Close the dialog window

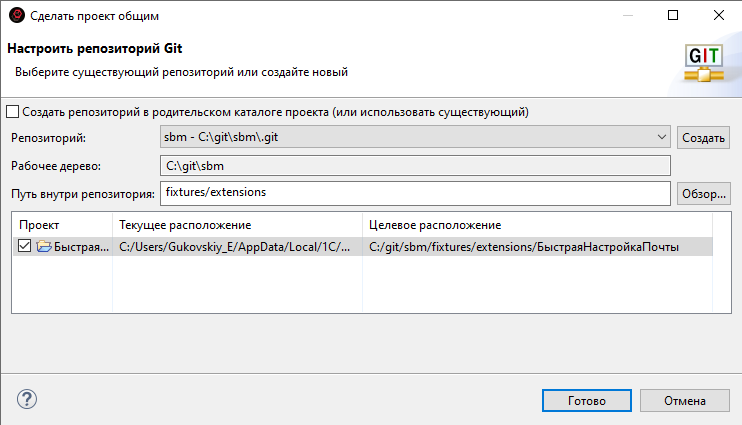tap(719, 16)
